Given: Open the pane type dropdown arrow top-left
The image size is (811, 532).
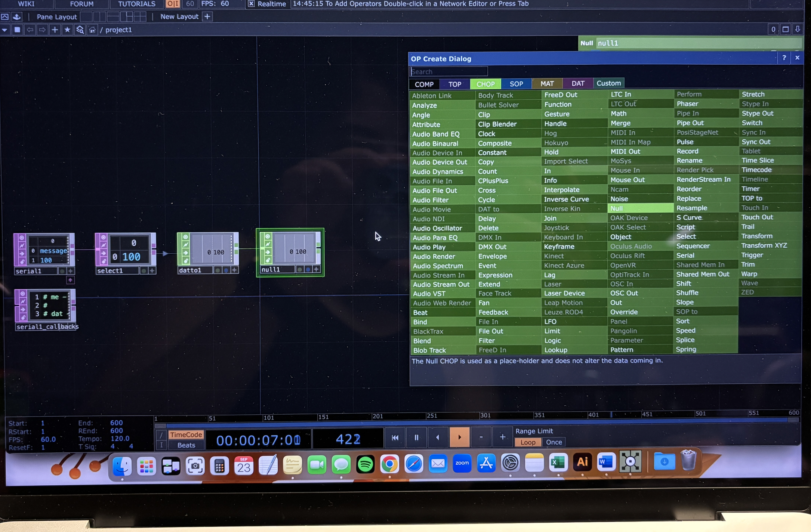Looking at the screenshot, I should pos(4,30).
